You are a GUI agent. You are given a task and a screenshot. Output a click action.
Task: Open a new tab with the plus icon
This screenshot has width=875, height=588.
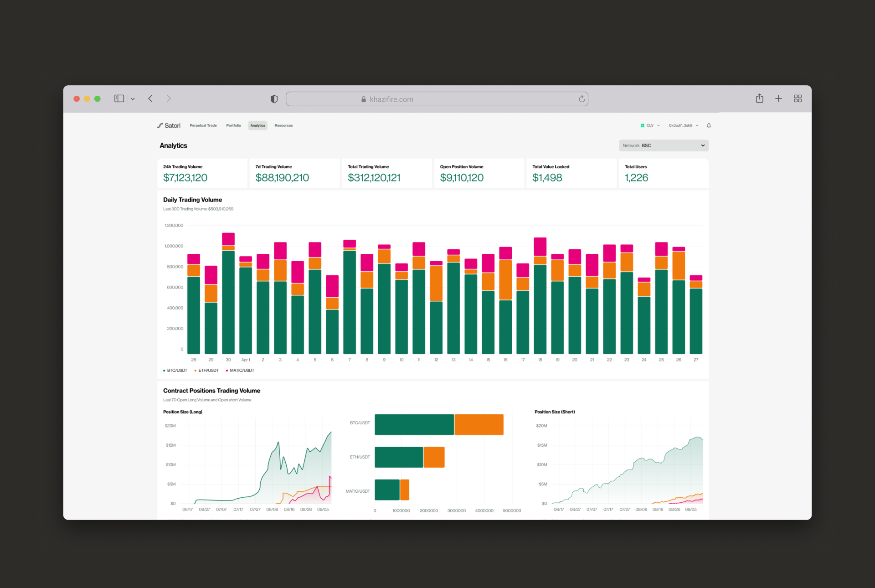(x=778, y=98)
